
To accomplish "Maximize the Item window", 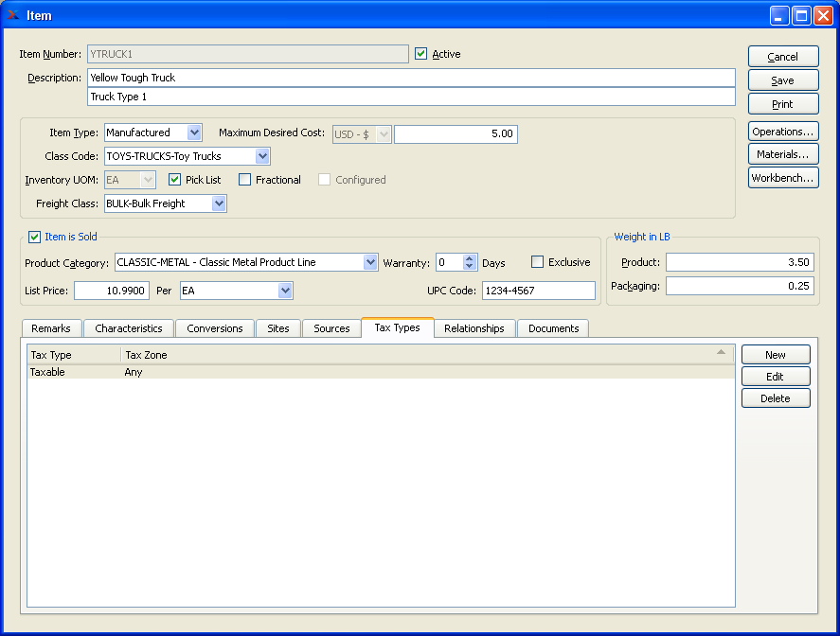I will [x=801, y=15].
